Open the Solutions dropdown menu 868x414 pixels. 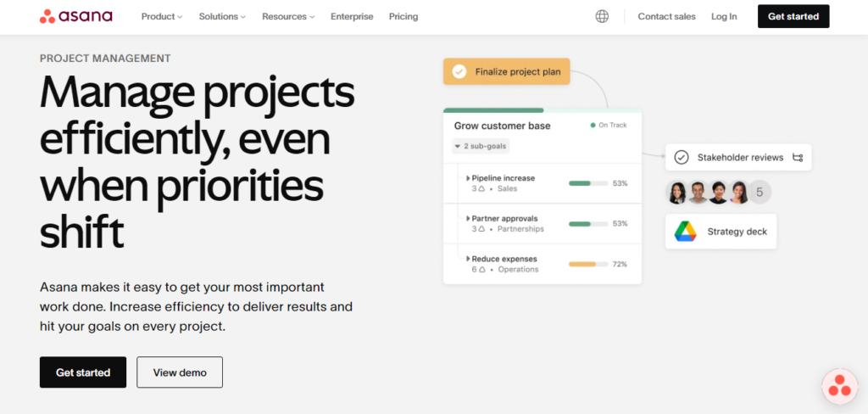(222, 17)
